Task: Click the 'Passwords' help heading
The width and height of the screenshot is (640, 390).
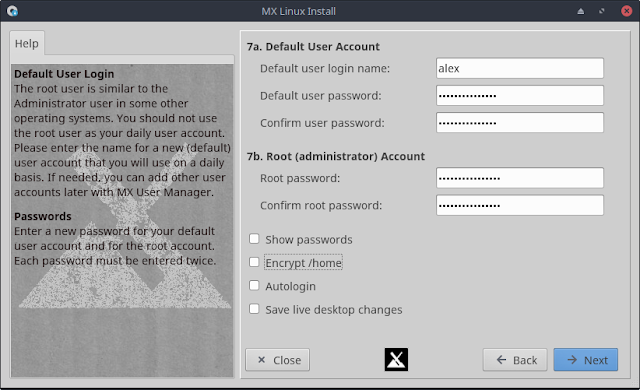Action: [x=43, y=216]
